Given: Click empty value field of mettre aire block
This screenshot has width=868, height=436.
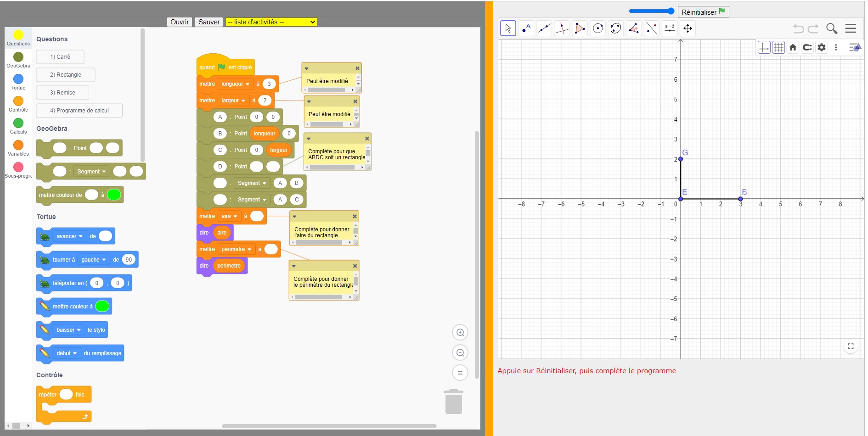Looking at the screenshot, I should pyautogui.click(x=257, y=216).
